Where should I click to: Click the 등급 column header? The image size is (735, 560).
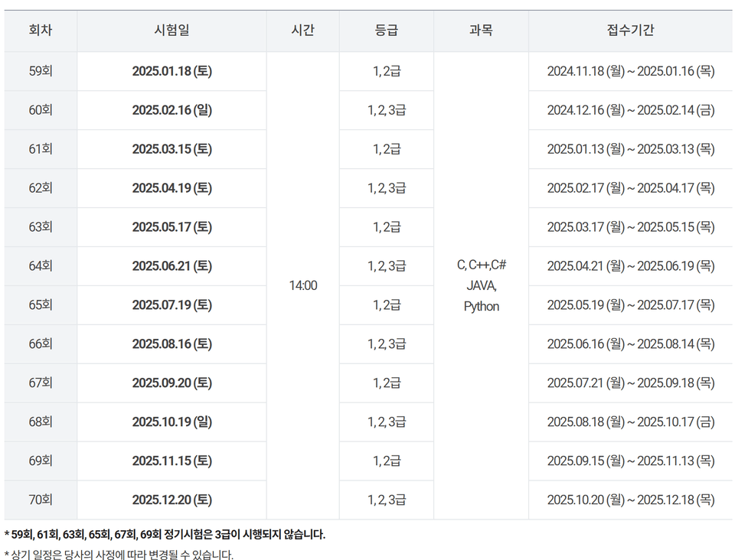pos(386,31)
